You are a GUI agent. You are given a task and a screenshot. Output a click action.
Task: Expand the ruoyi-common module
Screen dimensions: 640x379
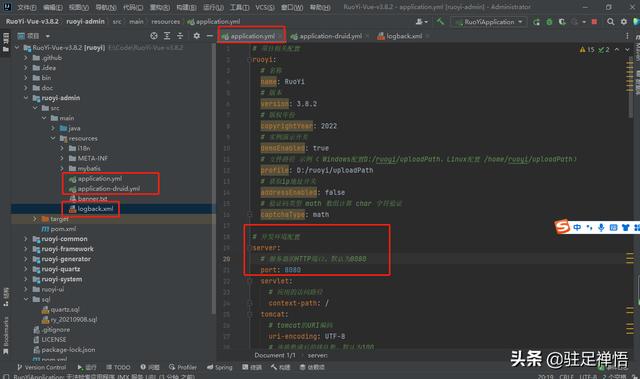[26, 239]
